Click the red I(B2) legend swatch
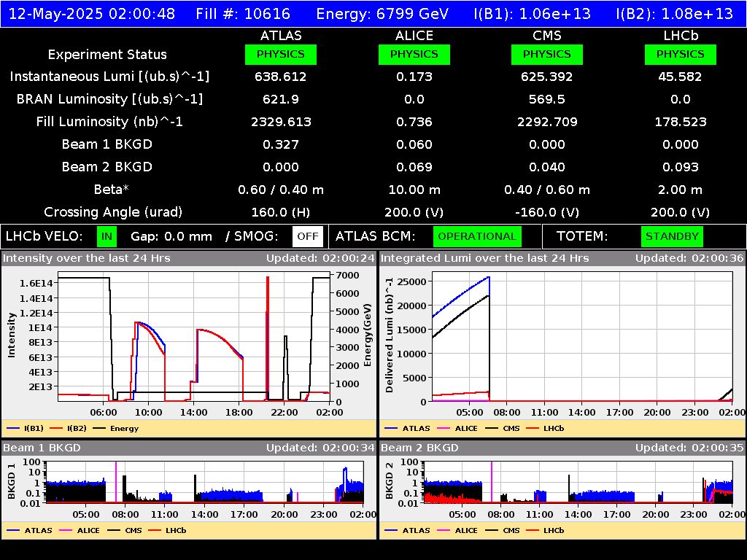The width and height of the screenshot is (747, 560). point(56,429)
